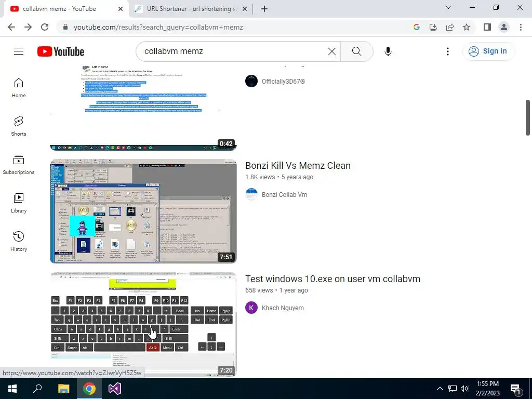Open the YouTube hamburger guide menu

click(19, 51)
